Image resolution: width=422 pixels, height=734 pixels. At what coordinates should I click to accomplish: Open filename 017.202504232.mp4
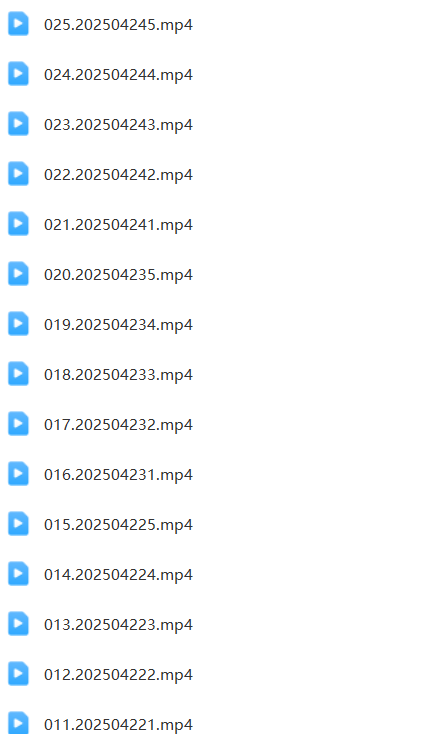click(118, 425)
